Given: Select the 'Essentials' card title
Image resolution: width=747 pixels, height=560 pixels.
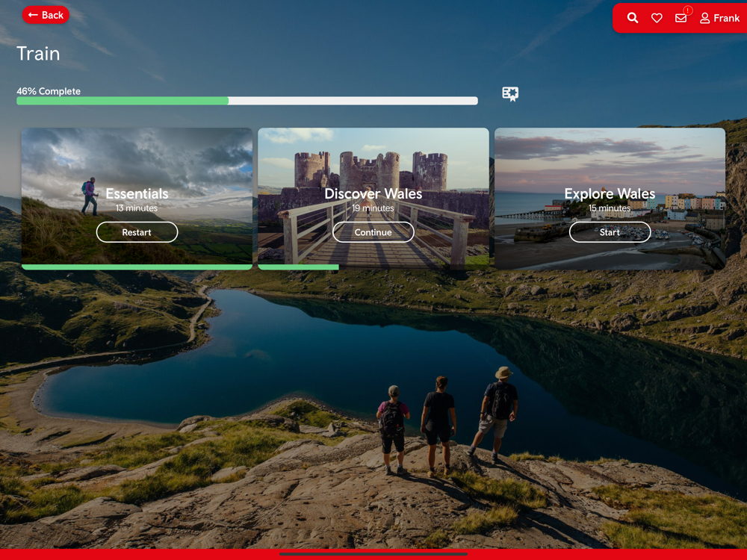Looking at the screenshot, I should click(137, 194).
